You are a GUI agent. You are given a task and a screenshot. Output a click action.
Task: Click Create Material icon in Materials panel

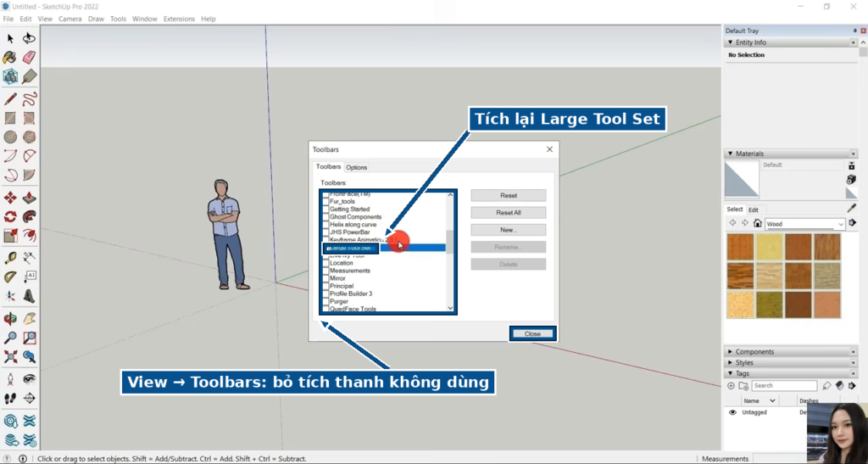[851, 179]
